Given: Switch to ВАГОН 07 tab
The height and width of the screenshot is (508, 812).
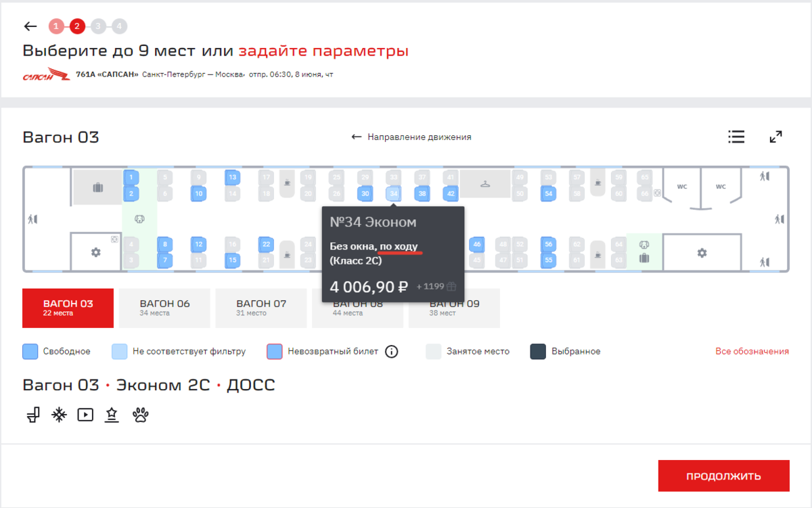Looking at the screenshot, I should click(x=261, y=308).
